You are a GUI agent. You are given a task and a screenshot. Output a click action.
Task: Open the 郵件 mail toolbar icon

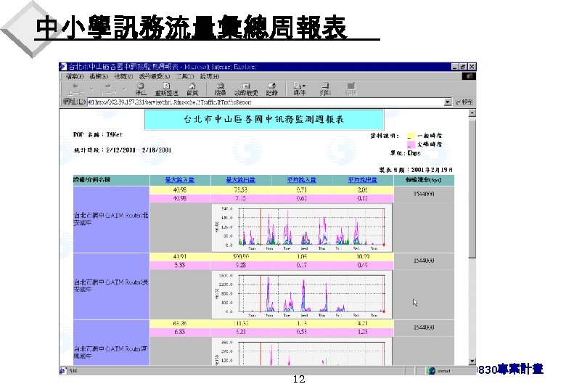coord(299,89)
